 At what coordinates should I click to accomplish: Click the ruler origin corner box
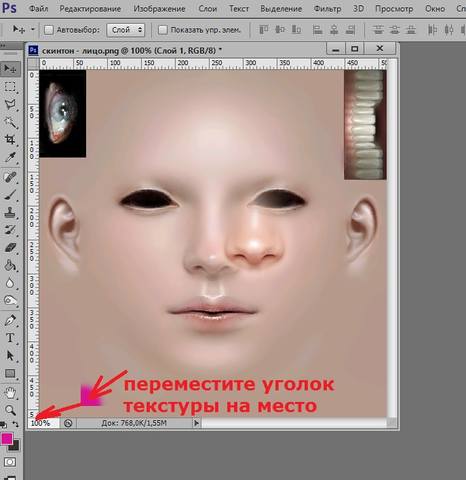click(x=33, y=63)
